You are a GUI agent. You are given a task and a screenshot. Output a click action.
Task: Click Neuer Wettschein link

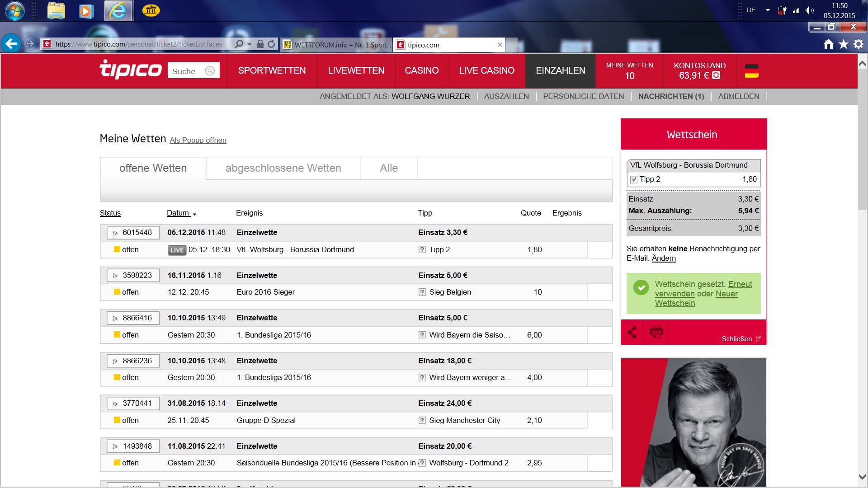pos(696,298)
